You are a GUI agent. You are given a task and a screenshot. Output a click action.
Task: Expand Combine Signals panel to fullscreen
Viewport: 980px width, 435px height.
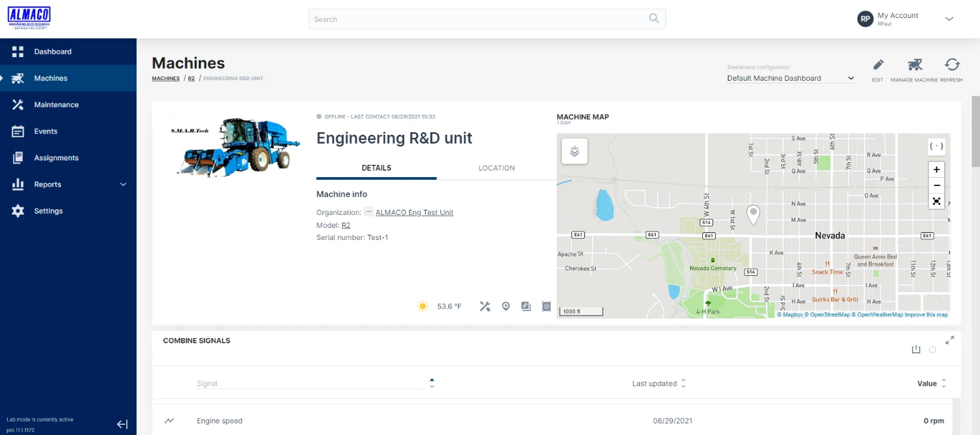pos(949,340)
